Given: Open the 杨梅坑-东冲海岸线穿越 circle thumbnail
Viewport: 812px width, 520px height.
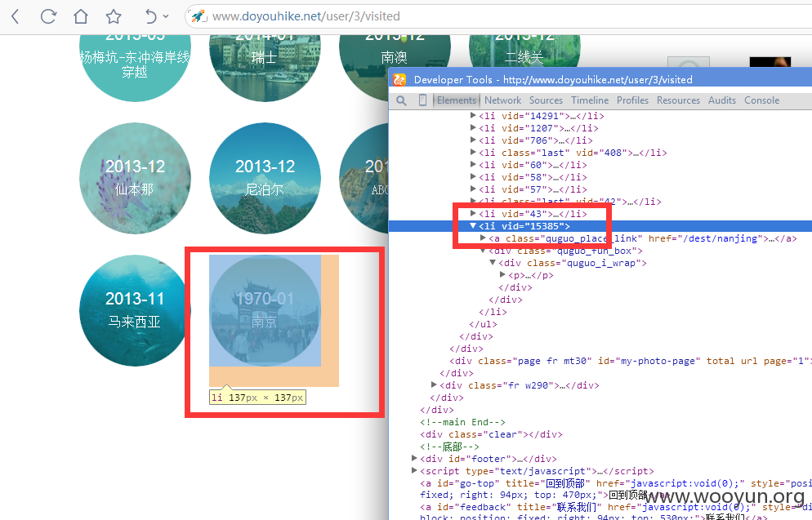Looking at the screenshot, I should tap(135, 69).
